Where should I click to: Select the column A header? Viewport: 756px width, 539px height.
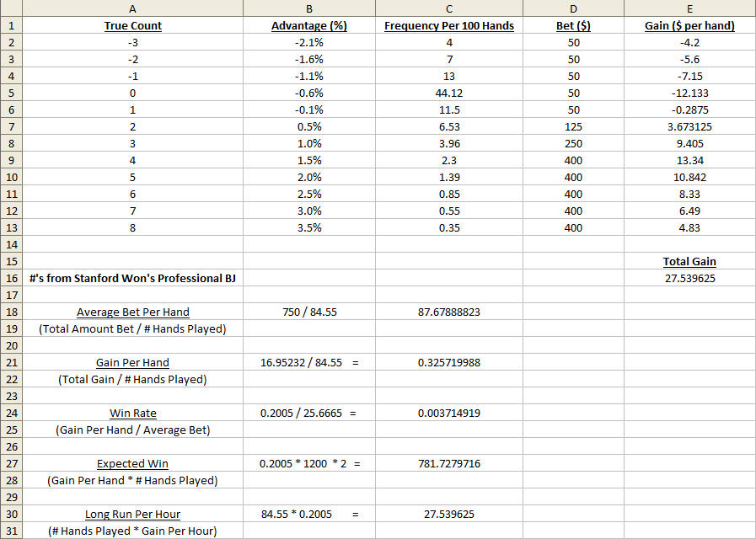coord(132,8)
